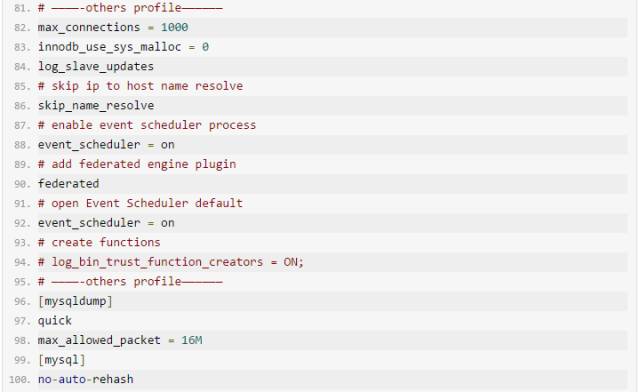
Task: Click the [mysql] section header
Action: [62, 360]
